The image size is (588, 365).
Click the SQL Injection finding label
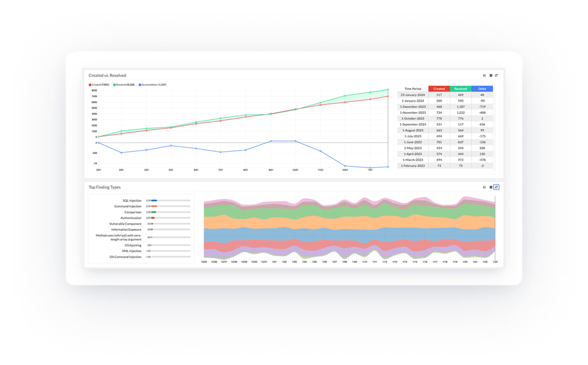tap(132, 200)
